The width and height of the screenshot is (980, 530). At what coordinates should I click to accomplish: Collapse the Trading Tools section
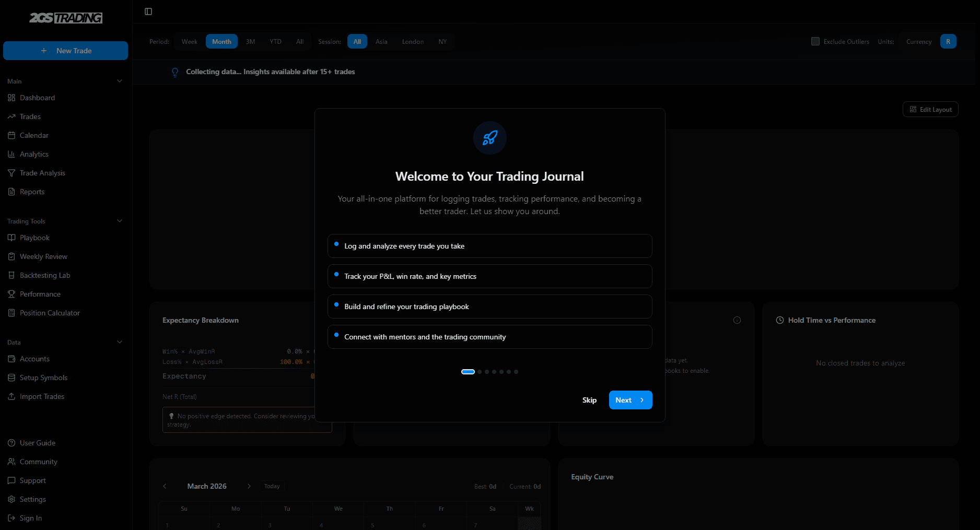point(120,221)
